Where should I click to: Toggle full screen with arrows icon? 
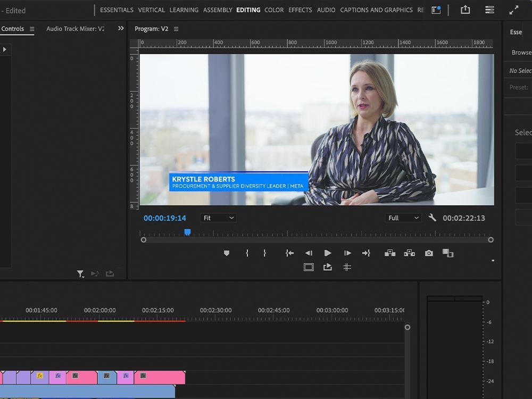point(514,10)
